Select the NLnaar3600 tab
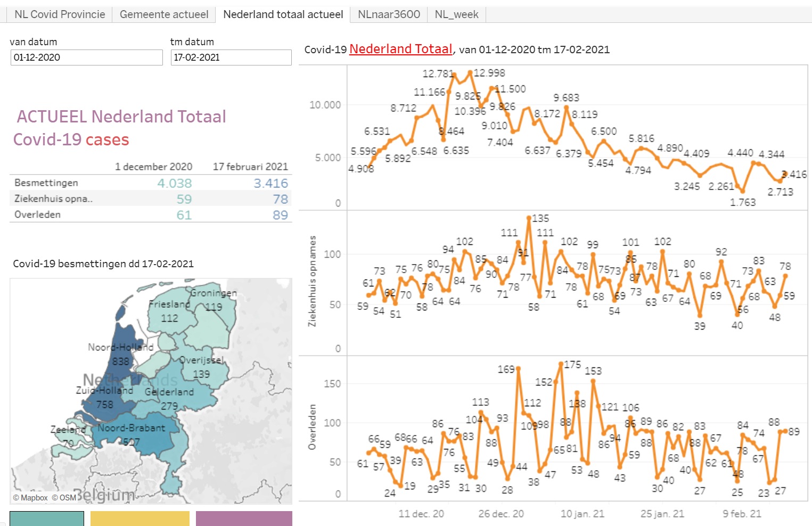 click(389, 14)
